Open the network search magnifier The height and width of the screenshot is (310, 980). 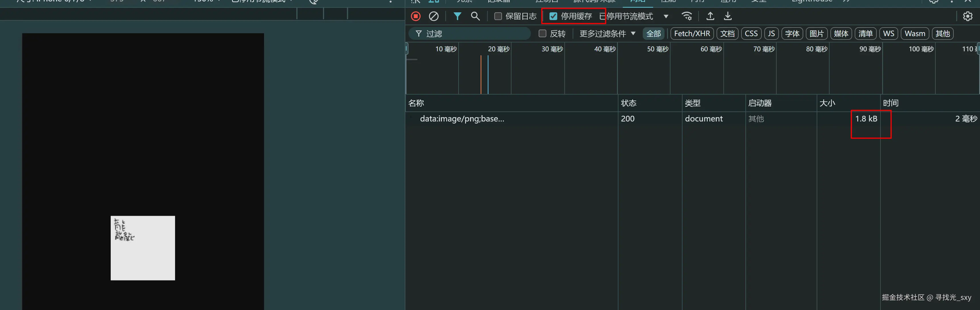point(475,16)
